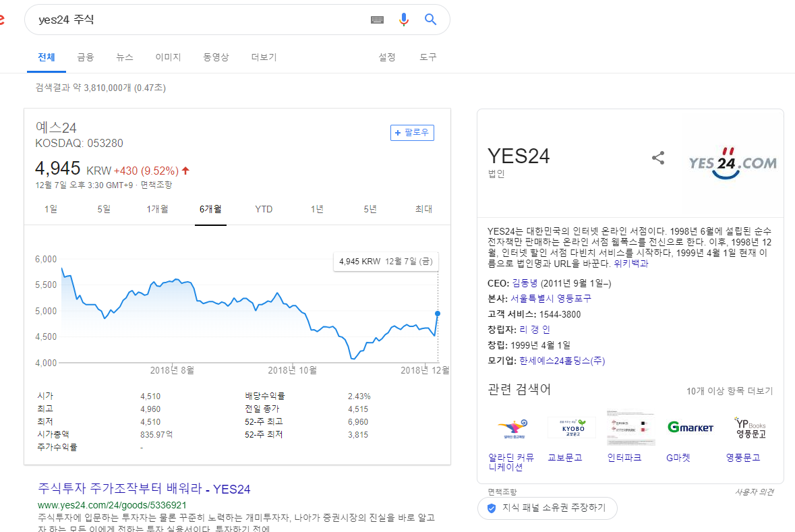795x532 pixels.
Task: Switch to the 금융 tab
Action: click(85, 57)
